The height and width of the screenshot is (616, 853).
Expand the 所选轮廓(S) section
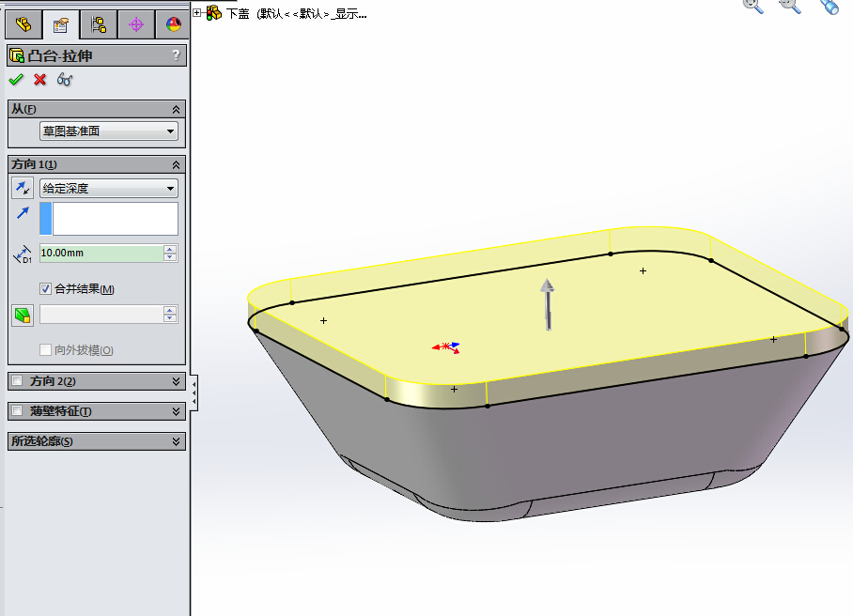(x=176, y=441)
